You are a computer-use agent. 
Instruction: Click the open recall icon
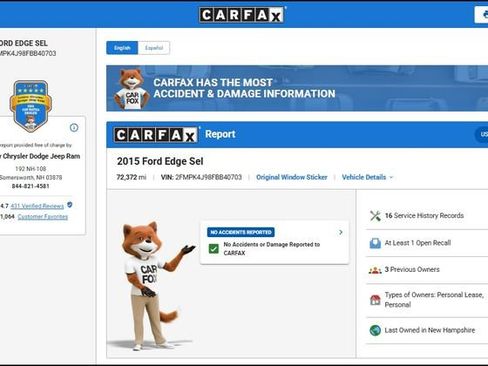click(x=375, y=243)
